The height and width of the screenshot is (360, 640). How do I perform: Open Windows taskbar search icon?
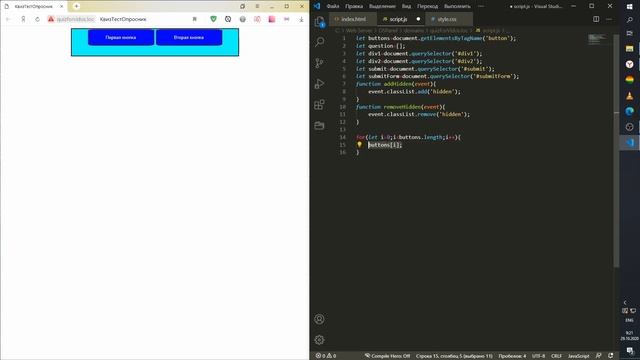click(629, 19)
